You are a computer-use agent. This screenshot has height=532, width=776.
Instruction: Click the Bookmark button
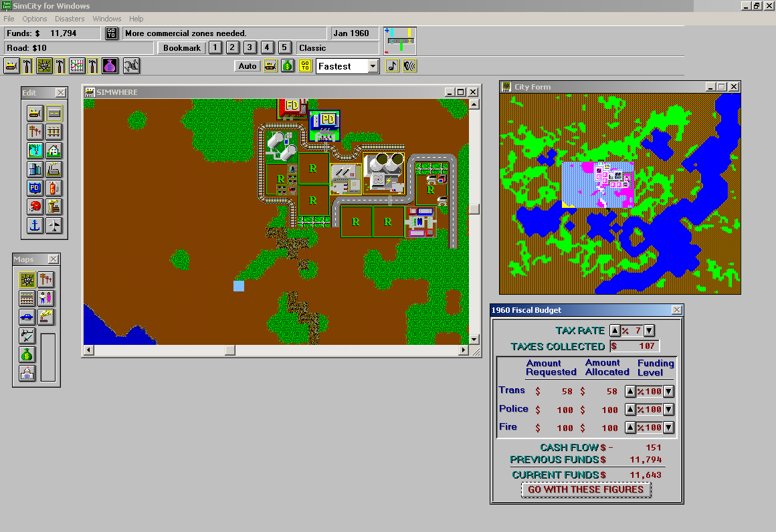(x=182, y=48)
